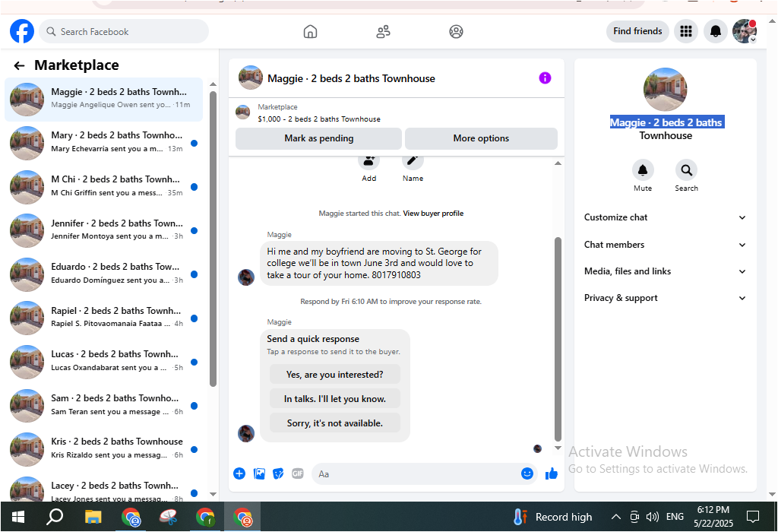Open the Windows notification center icon
The image size is (778, 532).
point(753,517)
